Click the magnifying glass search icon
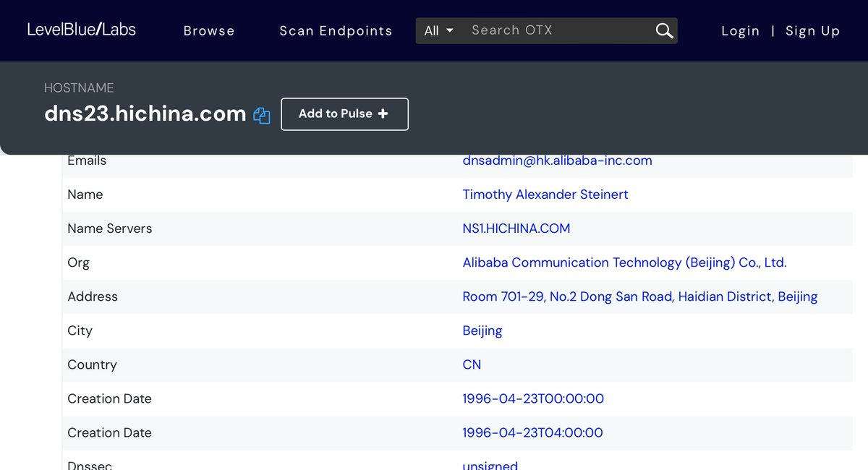 pyautogui.click(x=664, y=30)
